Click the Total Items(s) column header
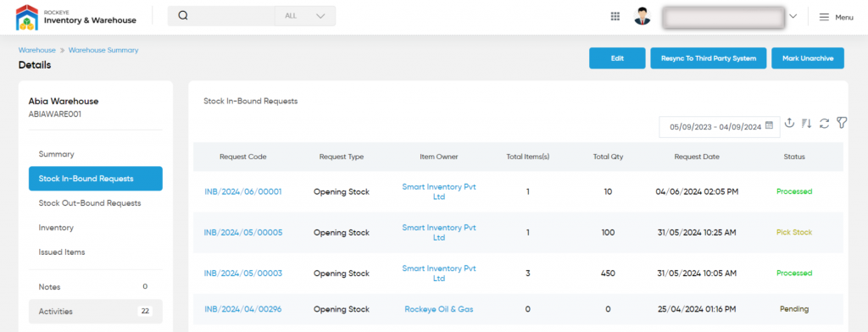Viewport: 868px width, 332px height. click(527, 157)
